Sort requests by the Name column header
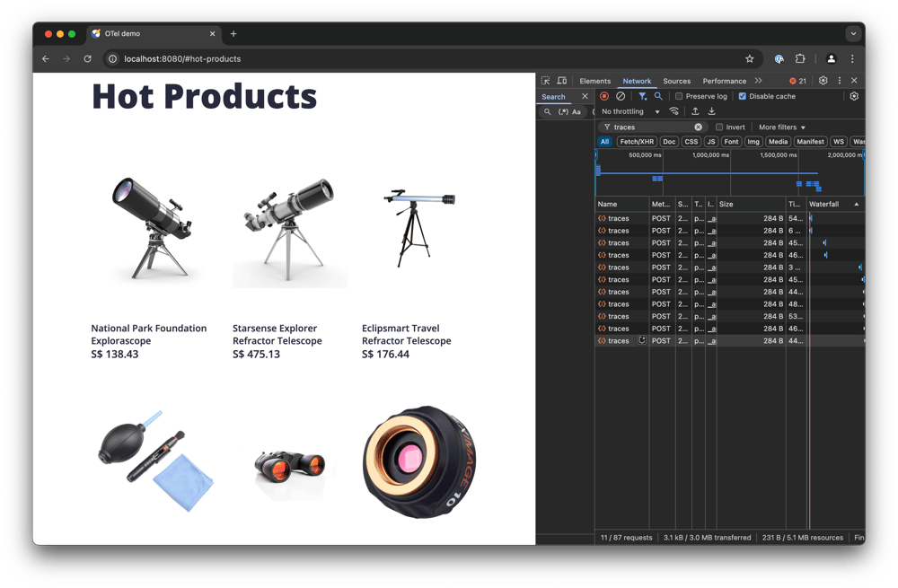Image resolution: width=898 pixels, height=588 pixels. pos(621,205)
